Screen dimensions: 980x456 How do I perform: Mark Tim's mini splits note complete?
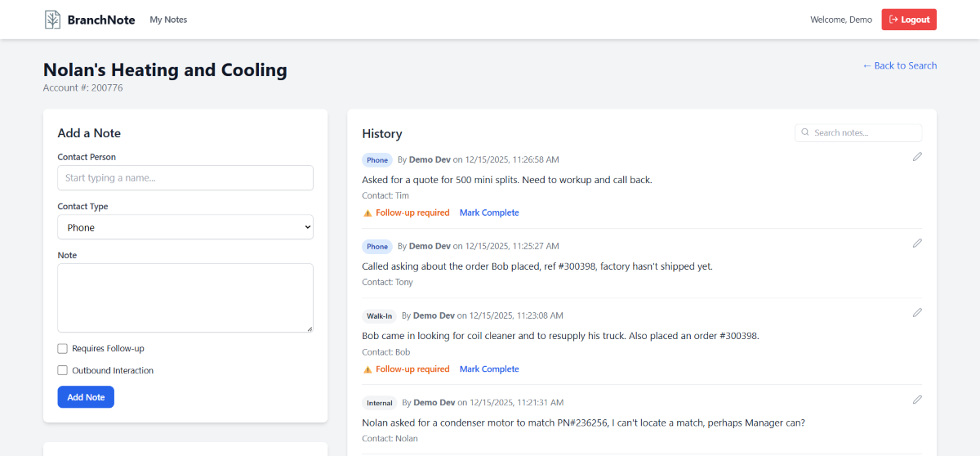489,212
